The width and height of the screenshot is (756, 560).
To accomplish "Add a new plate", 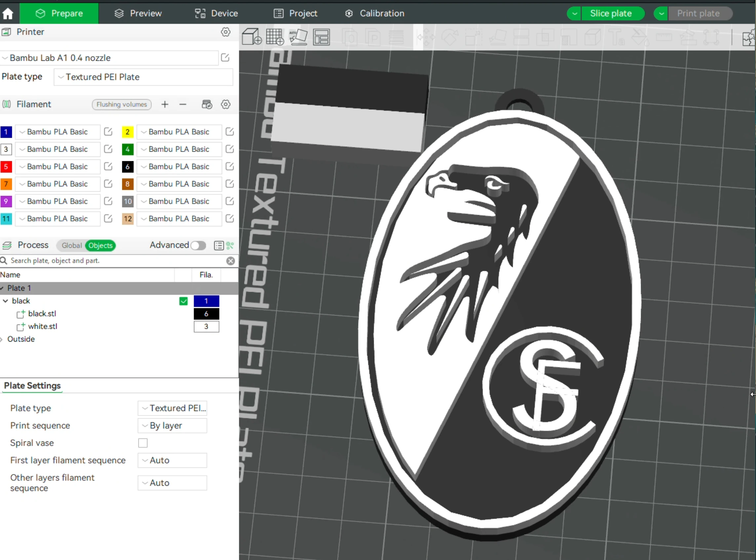I will click(275, 37).
